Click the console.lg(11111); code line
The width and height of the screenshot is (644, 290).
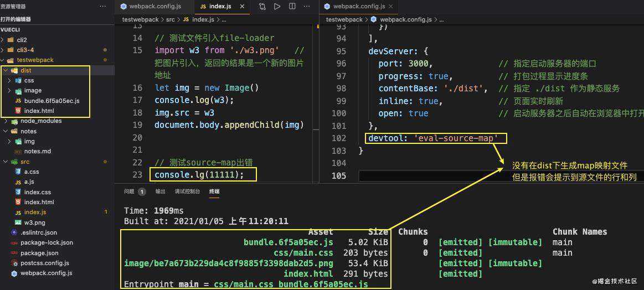[199, 175]
